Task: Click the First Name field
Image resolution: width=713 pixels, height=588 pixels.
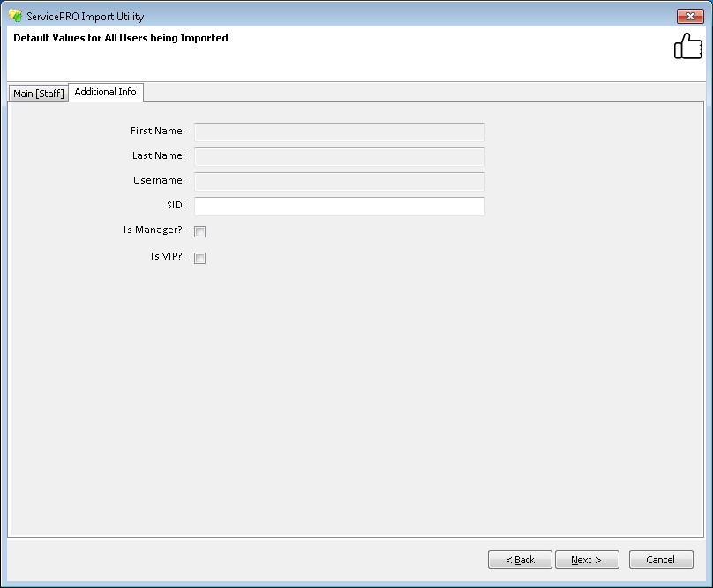Action: click(x=339, y=132)
